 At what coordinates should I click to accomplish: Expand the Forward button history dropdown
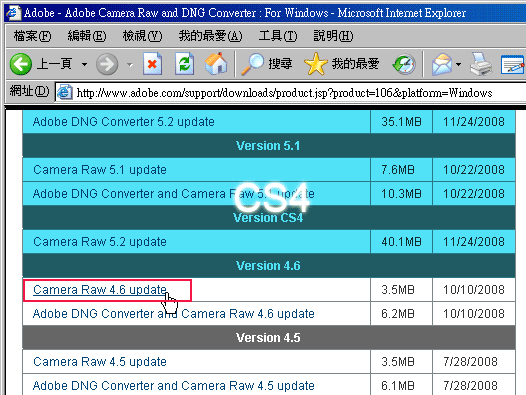point(130,64)
